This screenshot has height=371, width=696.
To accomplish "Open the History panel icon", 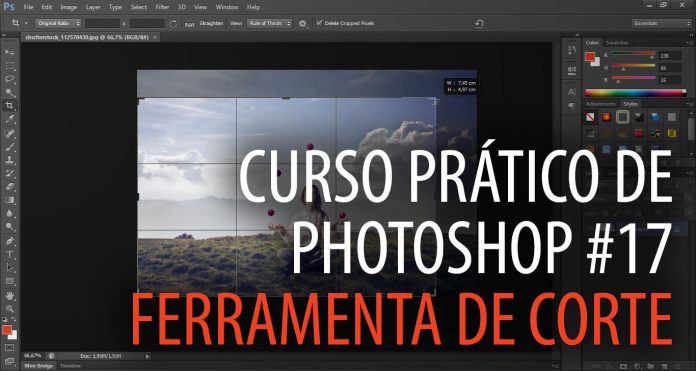I will [x=572, y=51].
